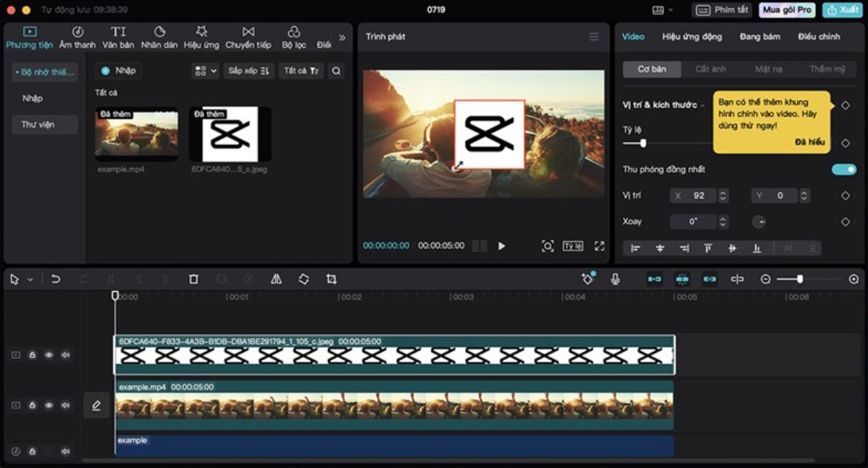The width and height of the screenshot is (868, 468).
Task: Open the Tất cả filter dropdown
Action: tap(301, 71)
